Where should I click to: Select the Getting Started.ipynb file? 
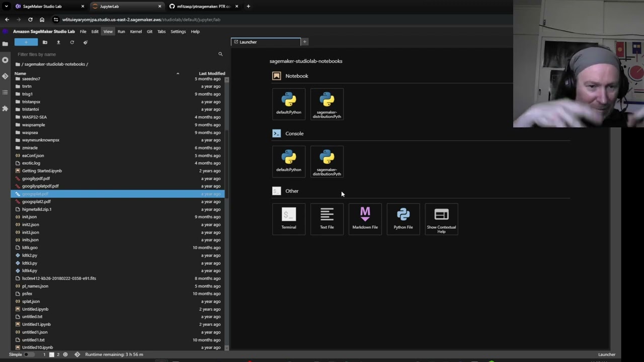(118, 171)
